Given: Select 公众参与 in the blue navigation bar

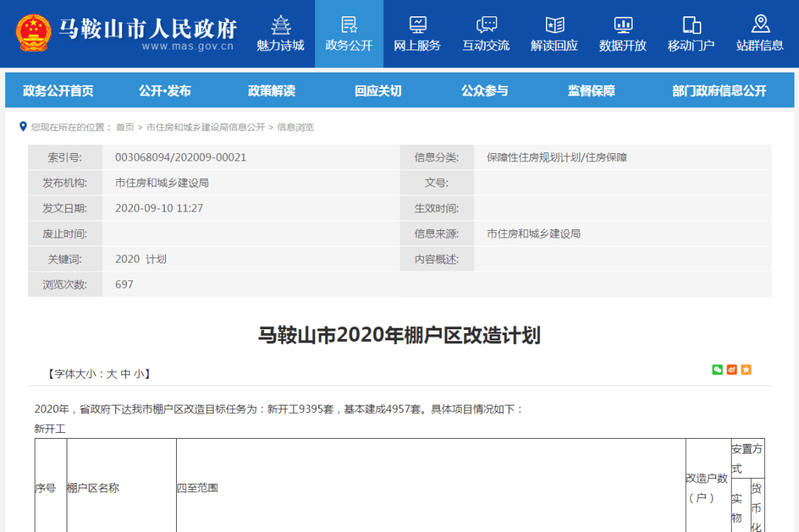Looking at the screenshot, I should click(485, 90).
